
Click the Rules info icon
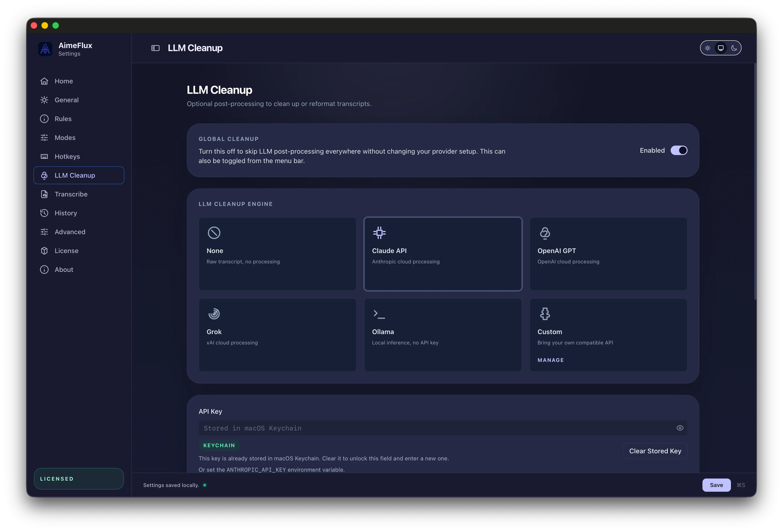click(44, 119)
